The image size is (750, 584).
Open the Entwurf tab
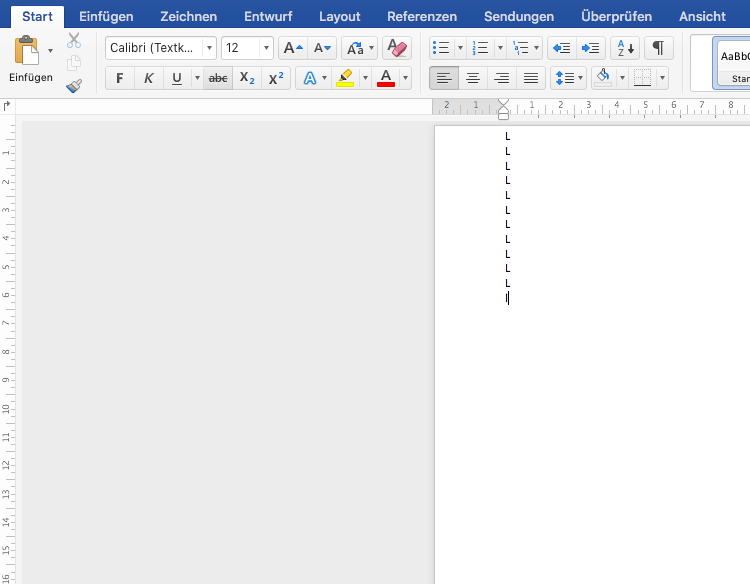[x=268, y=16]
